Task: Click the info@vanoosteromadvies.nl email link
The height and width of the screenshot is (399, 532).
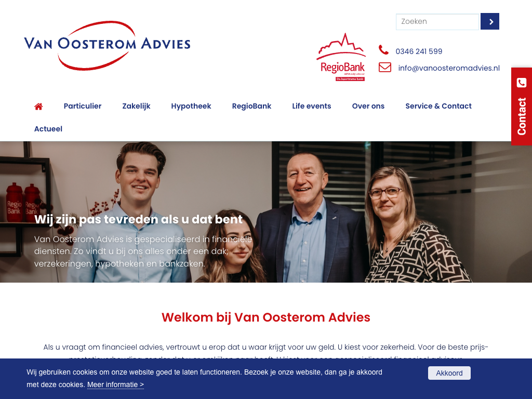Action: [x=449, y=68]
